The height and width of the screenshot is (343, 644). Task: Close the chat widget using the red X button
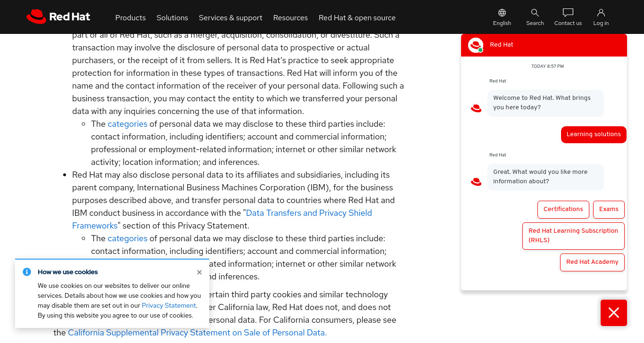(x=614, y=313)
